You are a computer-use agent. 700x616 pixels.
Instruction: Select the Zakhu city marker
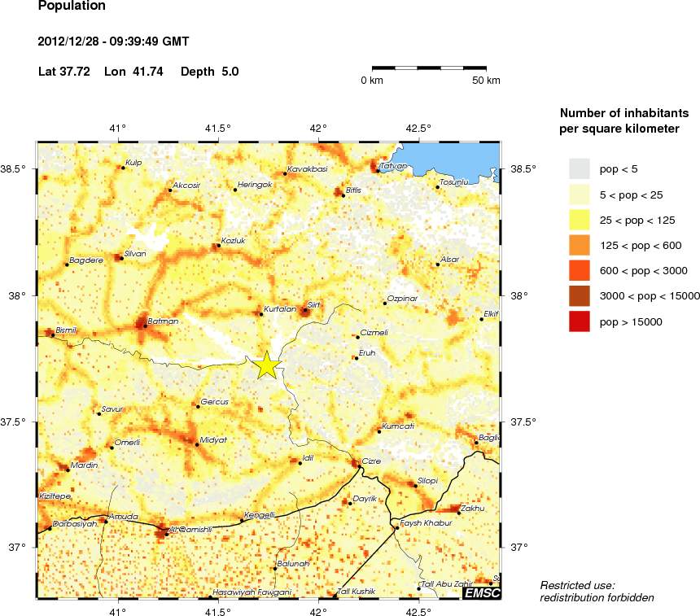[x=458, y=513]
